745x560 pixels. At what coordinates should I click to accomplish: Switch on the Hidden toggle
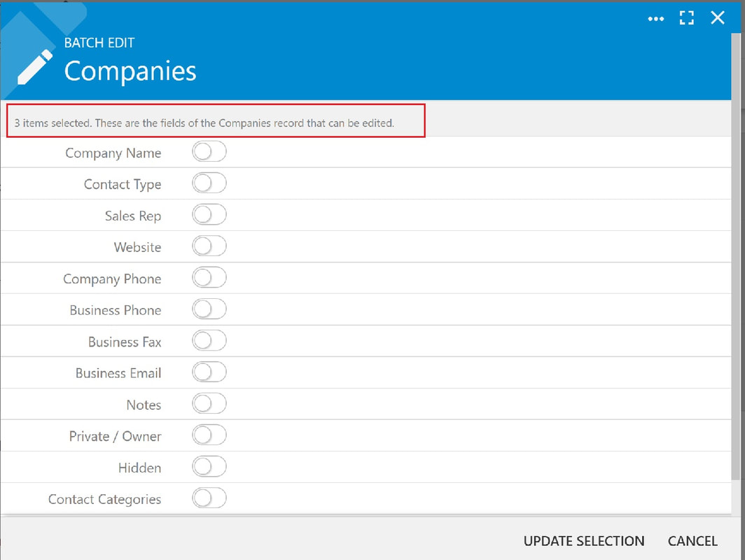click(209, 467)
